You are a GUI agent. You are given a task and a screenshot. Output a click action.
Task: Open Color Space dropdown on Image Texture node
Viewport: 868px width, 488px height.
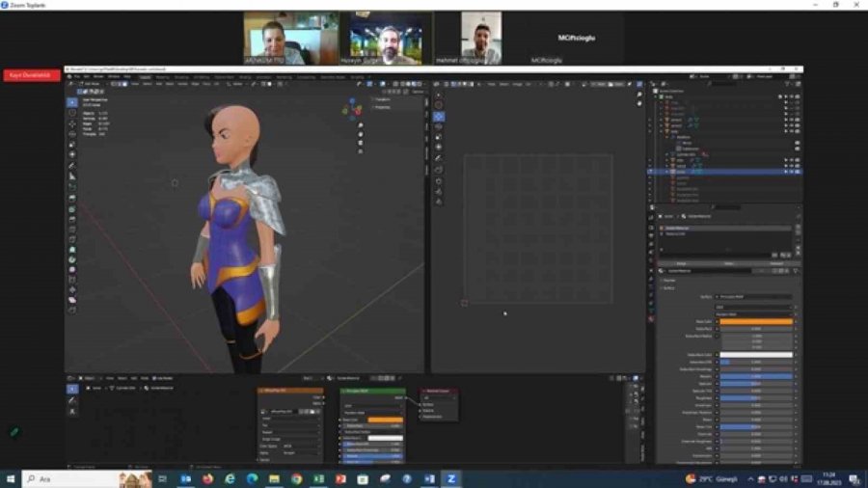click(x=301, y=447)
